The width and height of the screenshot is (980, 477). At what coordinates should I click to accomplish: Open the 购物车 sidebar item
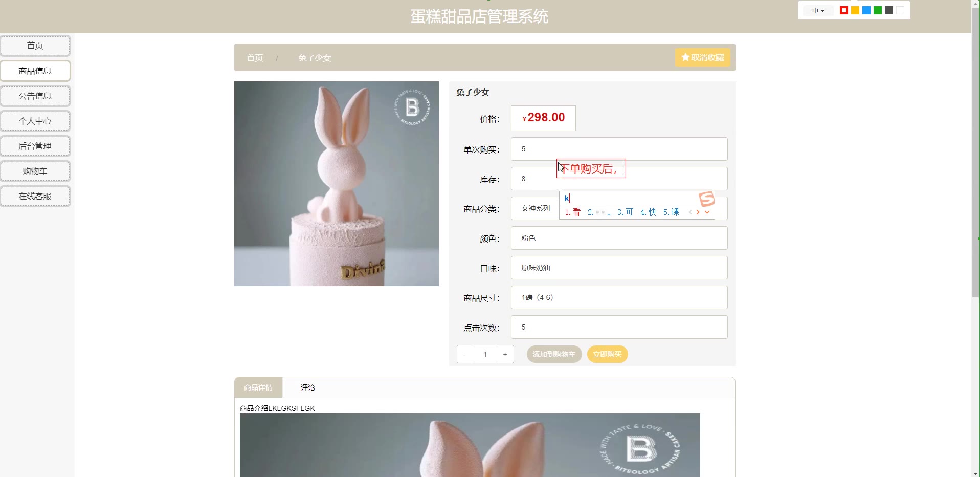tap(35, 171)
